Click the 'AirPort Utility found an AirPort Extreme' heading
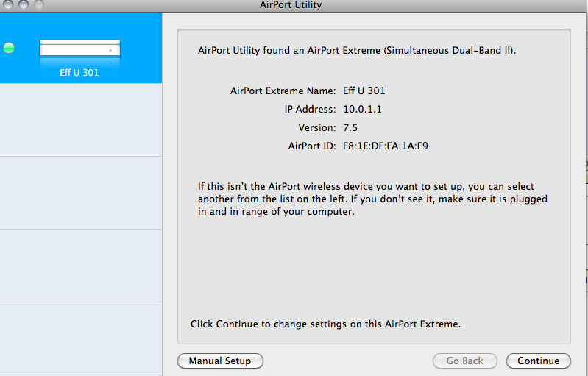The image size is (588, 376). (x=357, y=50)
